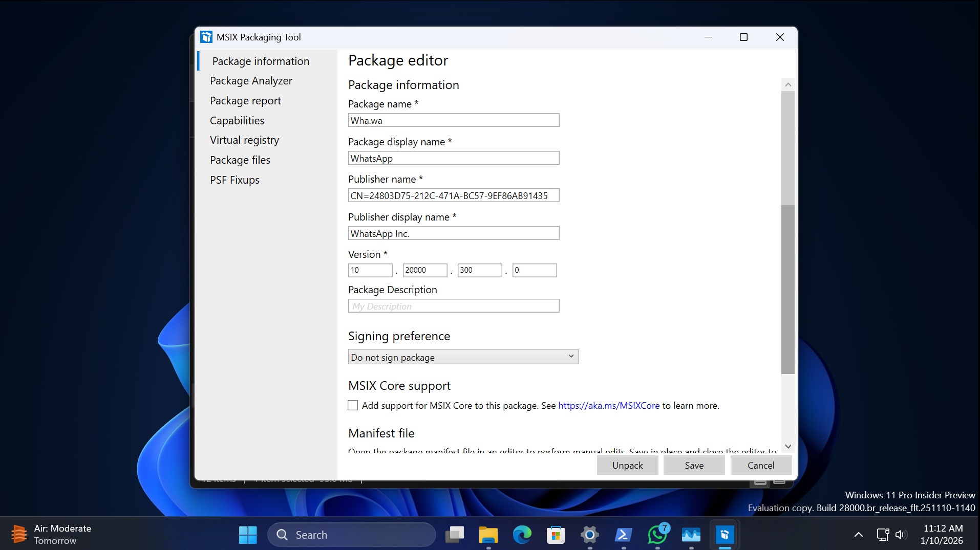
Task: Click the Unpack button
Action: point(627,465)
